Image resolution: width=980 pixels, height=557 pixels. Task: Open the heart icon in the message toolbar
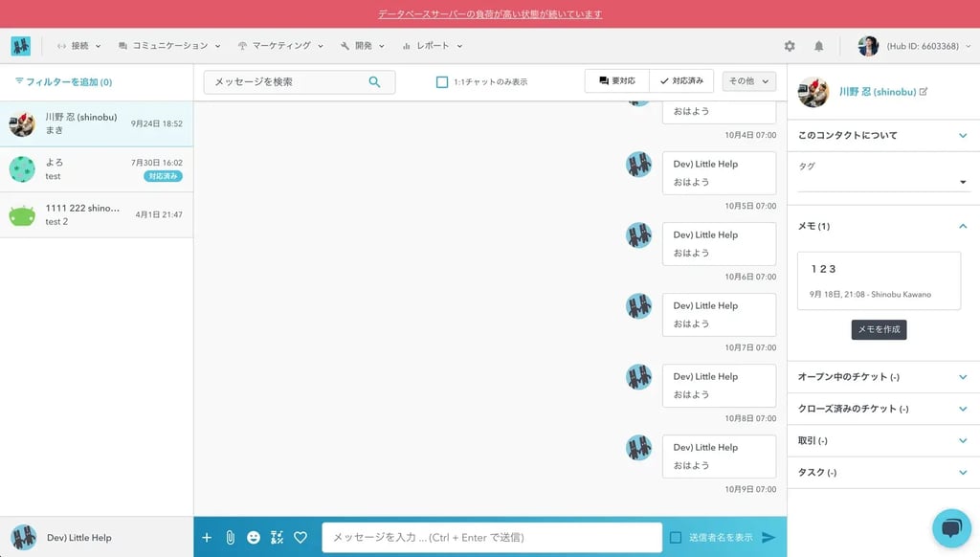[x=301, y=537]
